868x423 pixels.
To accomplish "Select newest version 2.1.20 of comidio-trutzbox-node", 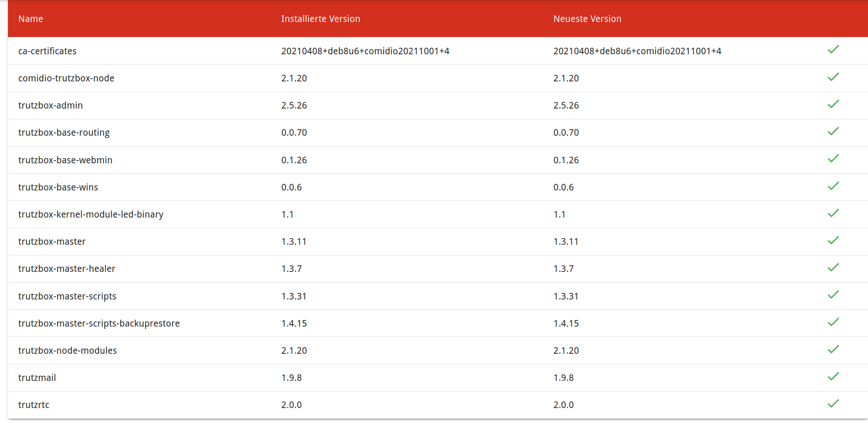I will tap(566, 78).
